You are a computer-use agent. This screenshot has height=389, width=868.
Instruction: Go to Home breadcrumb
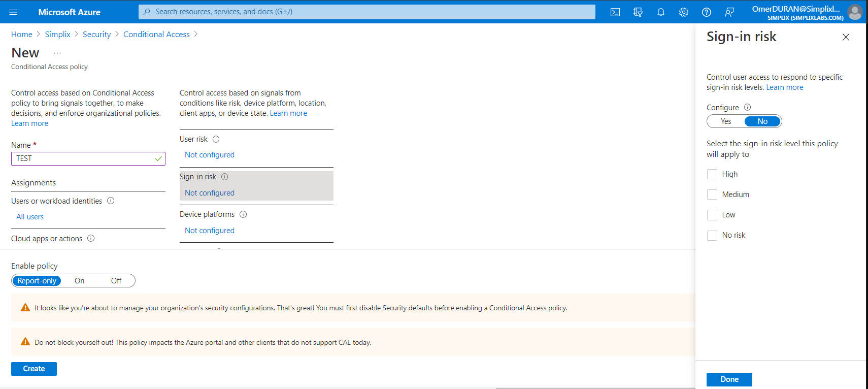(22, 34)
